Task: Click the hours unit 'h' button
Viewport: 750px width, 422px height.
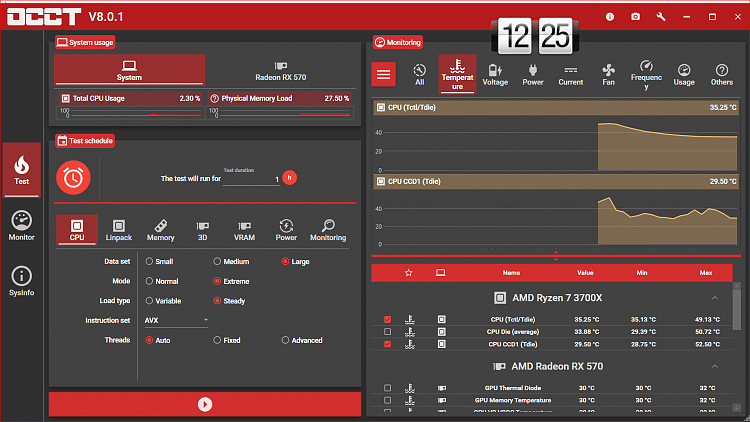Action: [x=289, y=178]
